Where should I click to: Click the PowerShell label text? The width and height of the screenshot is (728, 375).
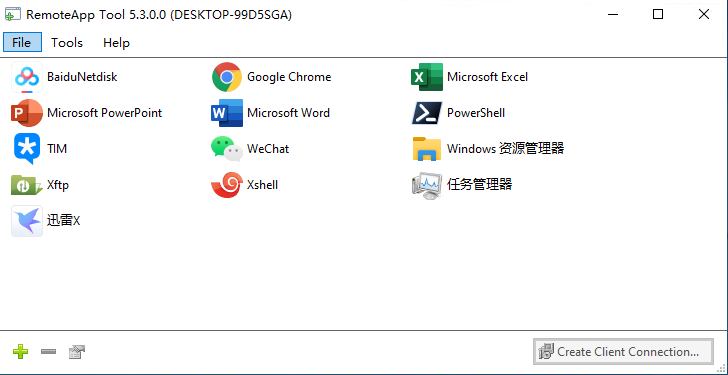pyautogui.click(x=476, y=113)
